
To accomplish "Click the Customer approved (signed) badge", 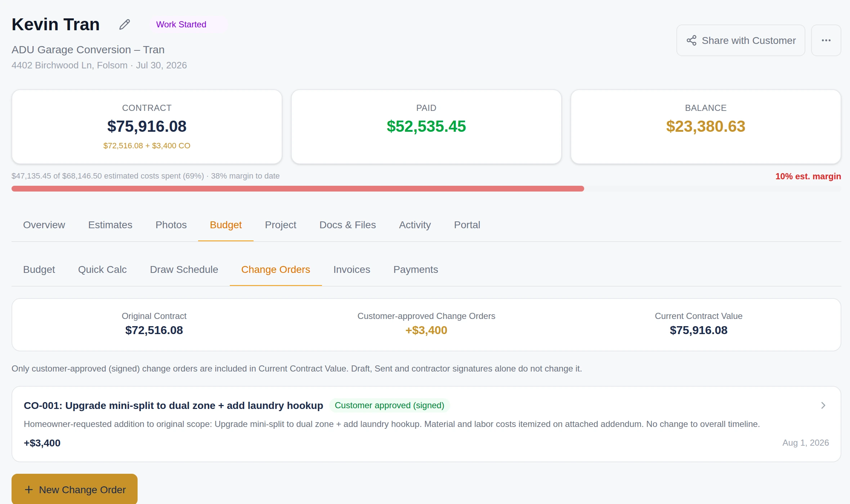I will point(389,405).
